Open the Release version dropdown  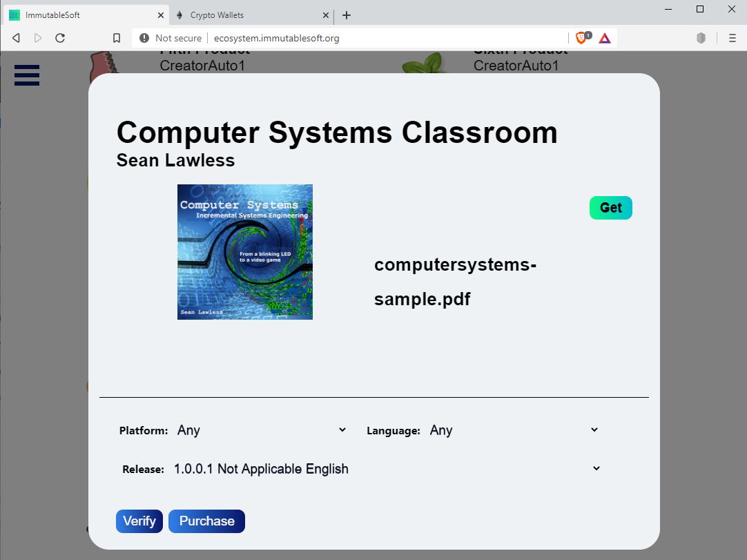point(387,468)
